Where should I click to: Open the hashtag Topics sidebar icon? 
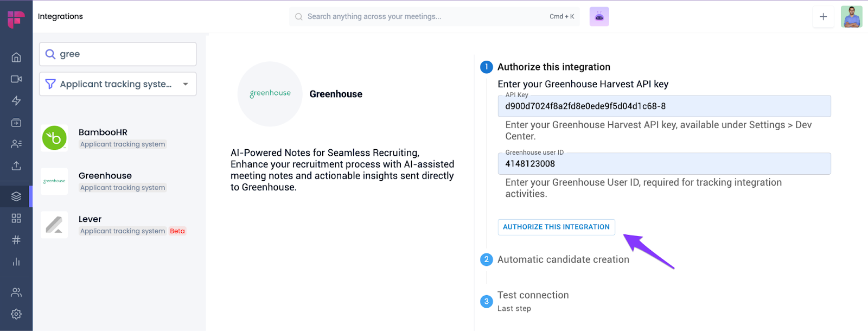[x=16, y=240]
